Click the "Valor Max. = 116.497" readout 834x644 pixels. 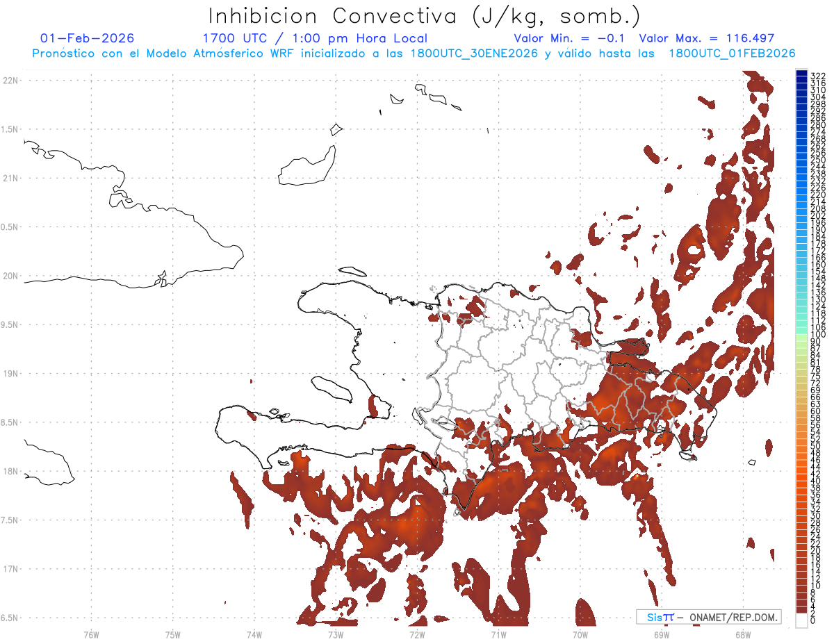click(x=707, y=38)
